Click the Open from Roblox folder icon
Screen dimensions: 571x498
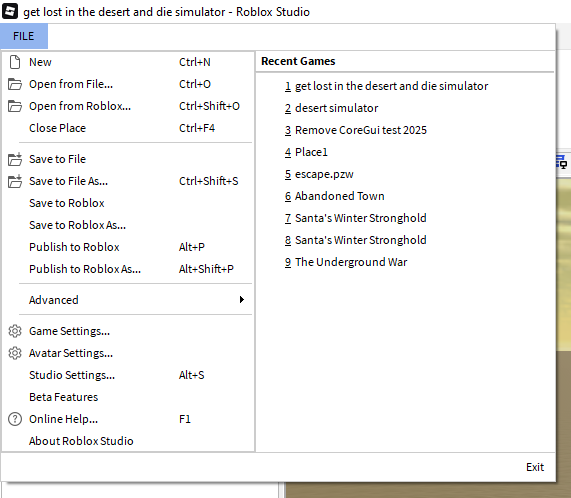tap(15, 106)
